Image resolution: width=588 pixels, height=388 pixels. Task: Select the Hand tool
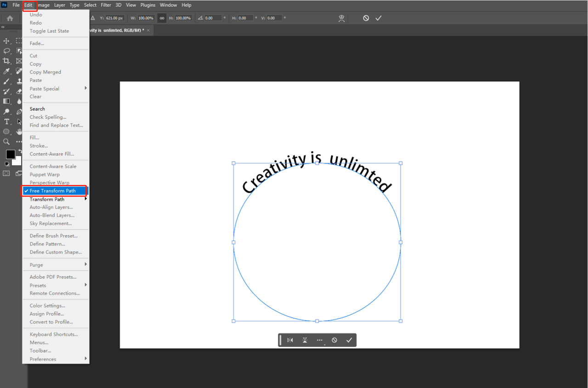click(18, 132)
